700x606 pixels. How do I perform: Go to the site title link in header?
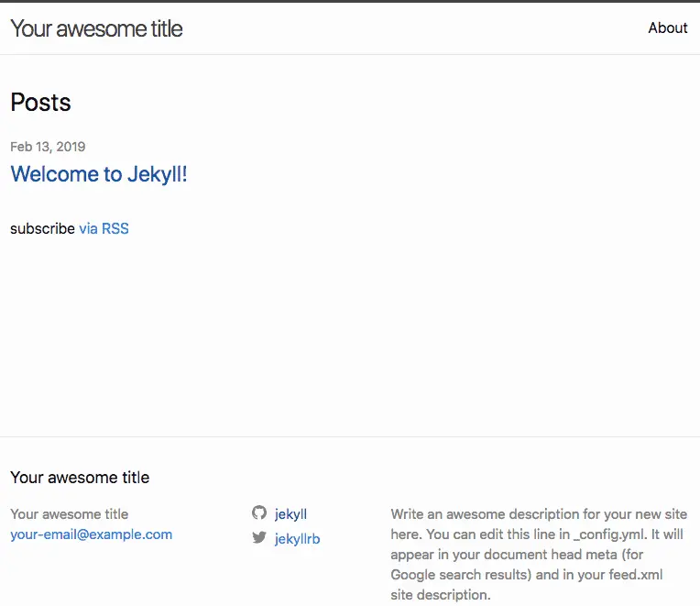click(96, 28)
